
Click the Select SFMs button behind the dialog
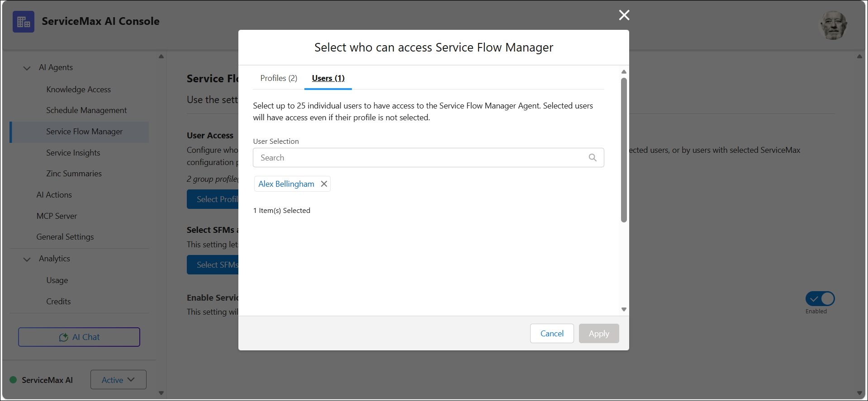[x=213, y=265]
